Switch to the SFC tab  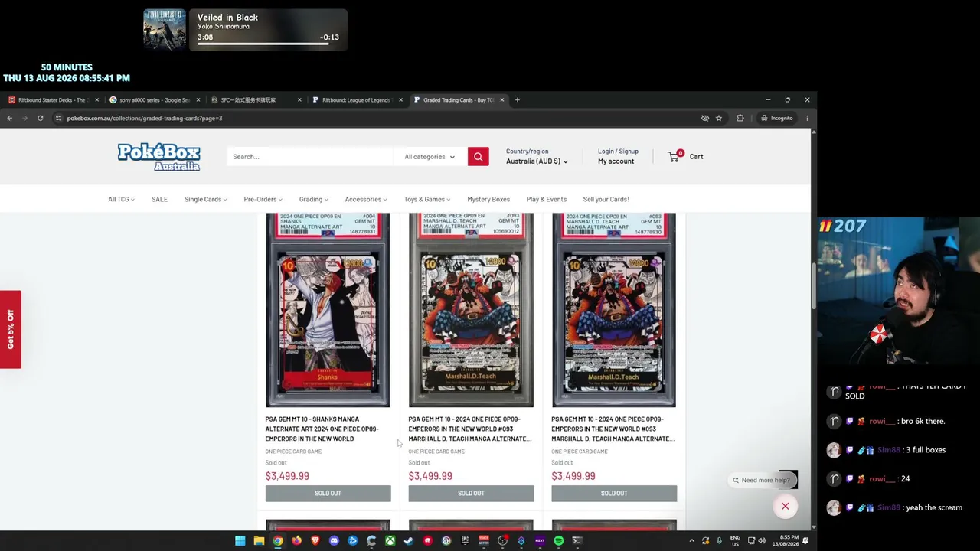tap(255, 99)
